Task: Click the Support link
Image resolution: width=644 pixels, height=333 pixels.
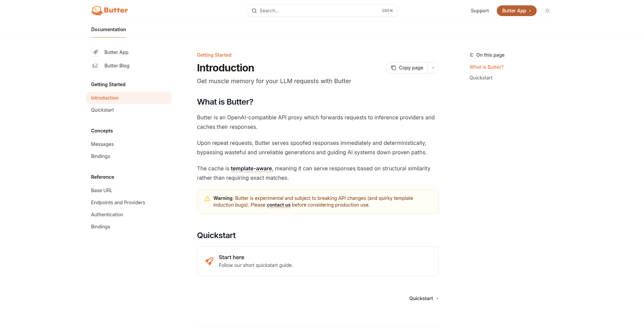Action: pyautogui.click(x=480, y=11)
